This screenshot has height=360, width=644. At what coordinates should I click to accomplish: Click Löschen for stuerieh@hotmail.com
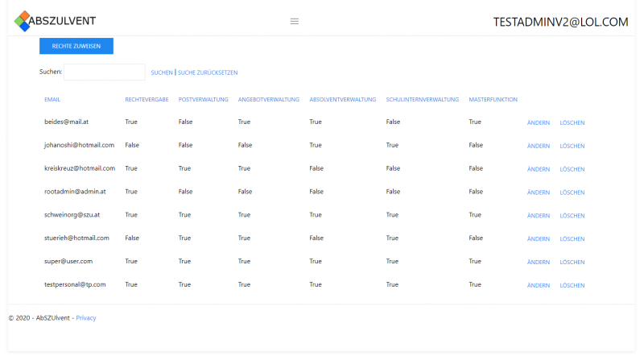[x=572, y=238]
